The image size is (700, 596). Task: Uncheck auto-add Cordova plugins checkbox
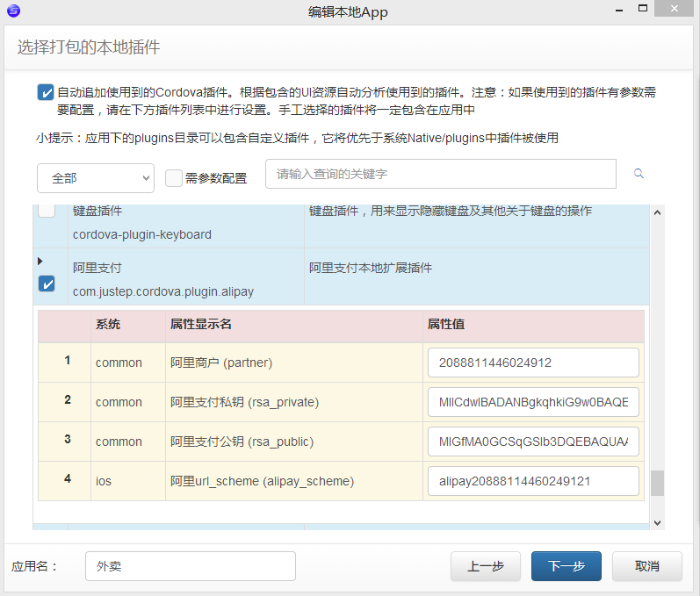46,92
